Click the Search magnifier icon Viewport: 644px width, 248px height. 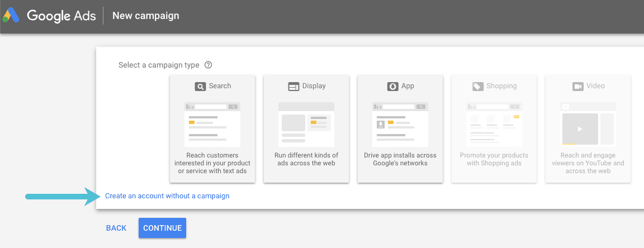point(200,87)
